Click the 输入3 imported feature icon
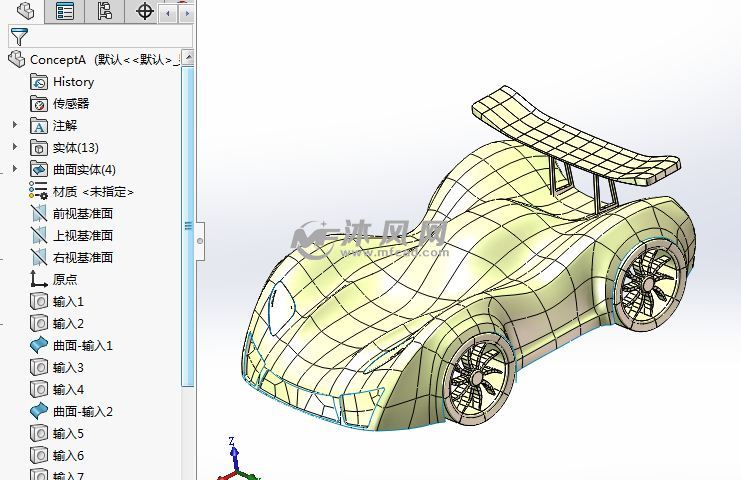This screenshot has height=480, width=741. pyautogui.click(x=39, y=367)
